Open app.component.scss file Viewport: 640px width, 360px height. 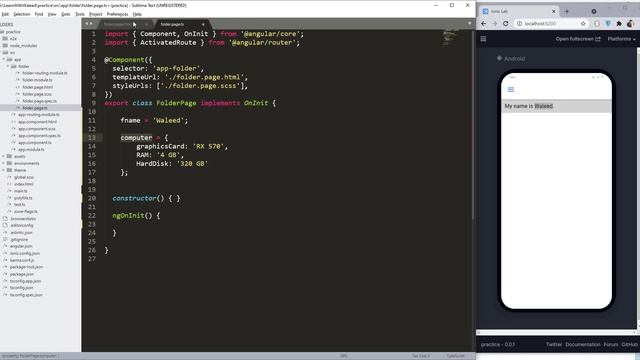[x=37, y=129]
